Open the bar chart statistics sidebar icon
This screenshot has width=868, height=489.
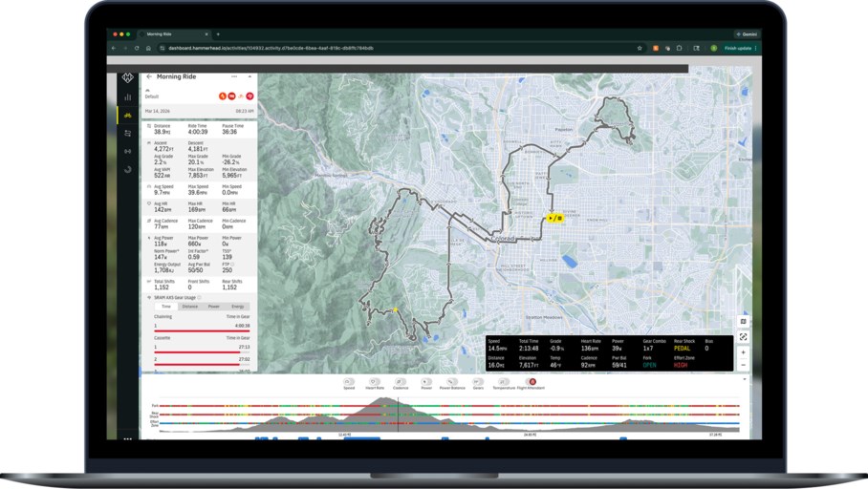(128, 96)
